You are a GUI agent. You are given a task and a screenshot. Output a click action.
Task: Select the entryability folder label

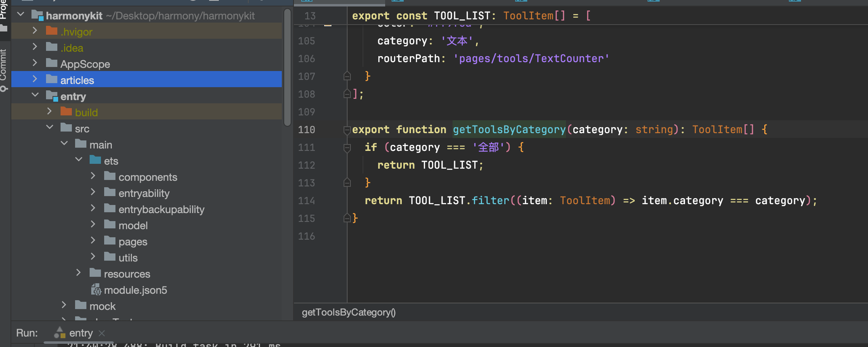pos(144,193)
